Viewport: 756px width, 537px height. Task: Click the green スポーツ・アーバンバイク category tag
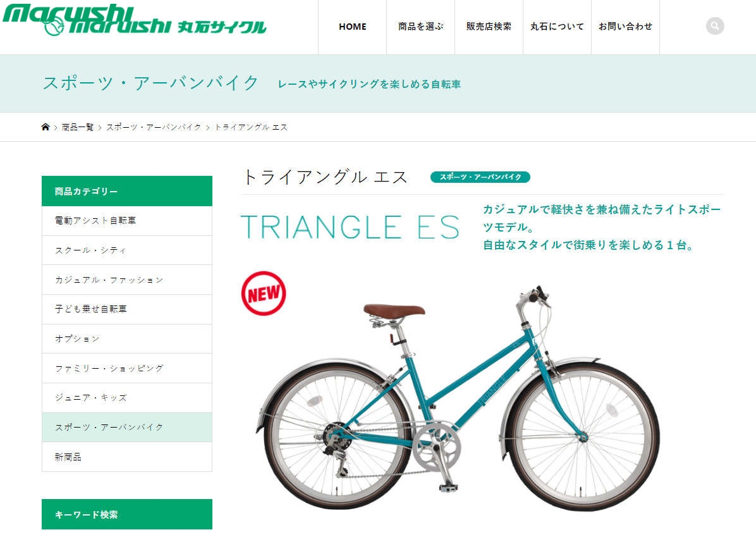tap(480, 177)
